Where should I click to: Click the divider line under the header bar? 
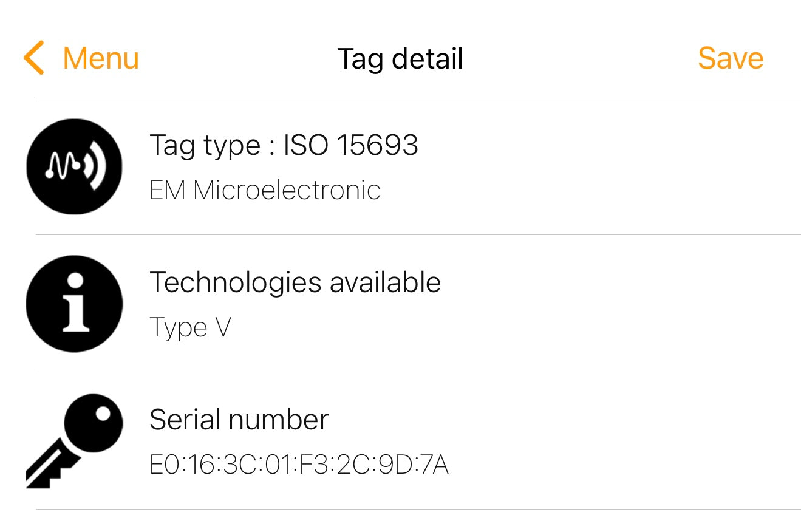(418, 98)
